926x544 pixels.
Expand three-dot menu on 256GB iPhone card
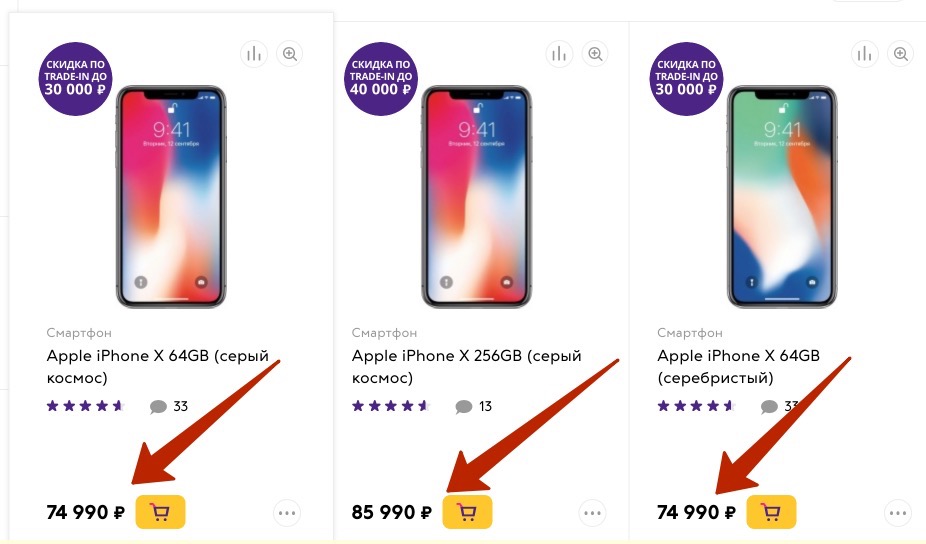[x=593, y=513]
